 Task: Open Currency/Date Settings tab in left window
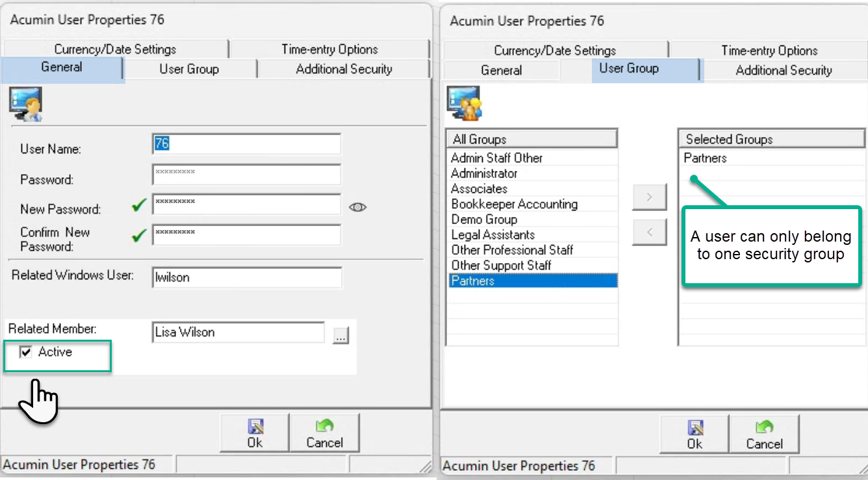pos(115,49)
